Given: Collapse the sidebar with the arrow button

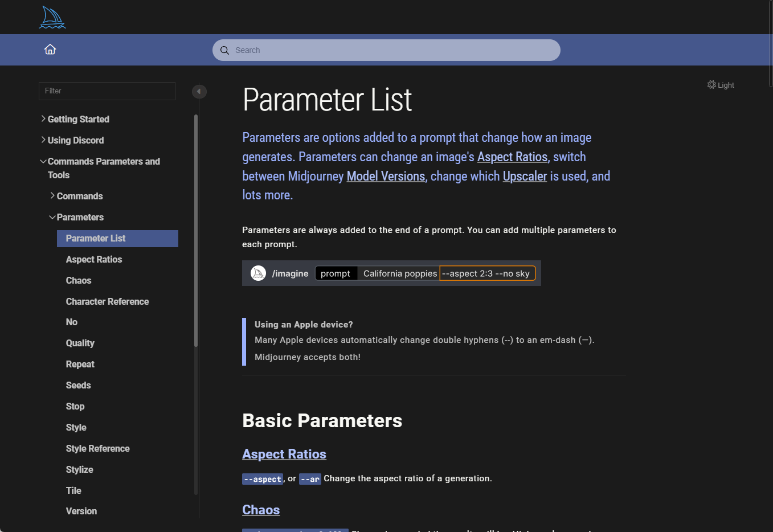Looking at the screenshot, I should pos(199,91).
